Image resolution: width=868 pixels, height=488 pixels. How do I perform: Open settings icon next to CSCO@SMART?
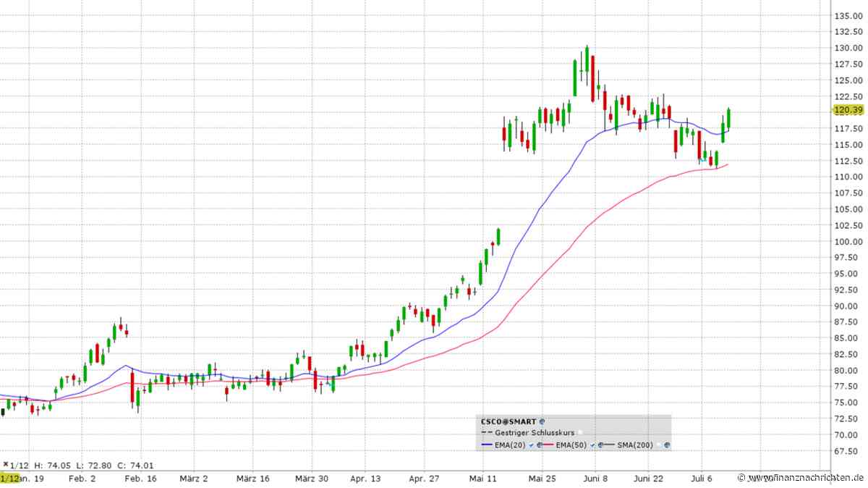coord(542,421)
